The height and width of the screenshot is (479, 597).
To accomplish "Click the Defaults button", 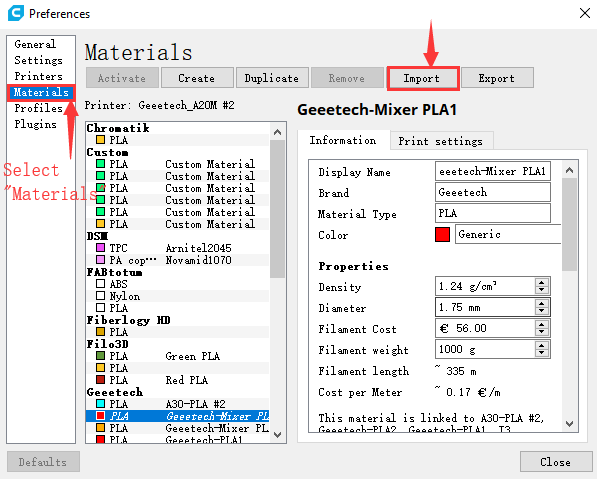I will point(43,462).
